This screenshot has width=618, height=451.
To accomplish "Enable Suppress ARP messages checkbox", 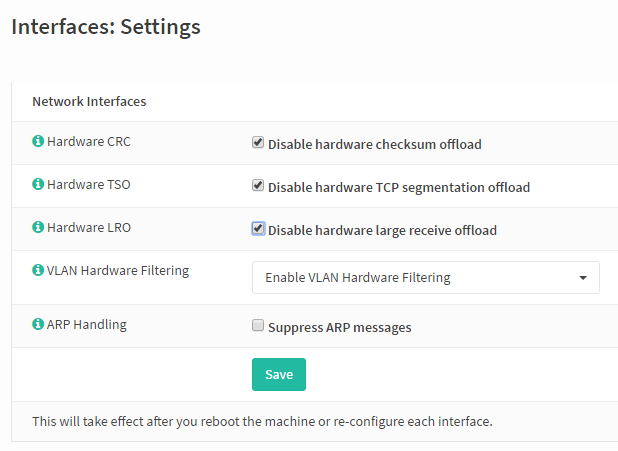I will [258, 325].
